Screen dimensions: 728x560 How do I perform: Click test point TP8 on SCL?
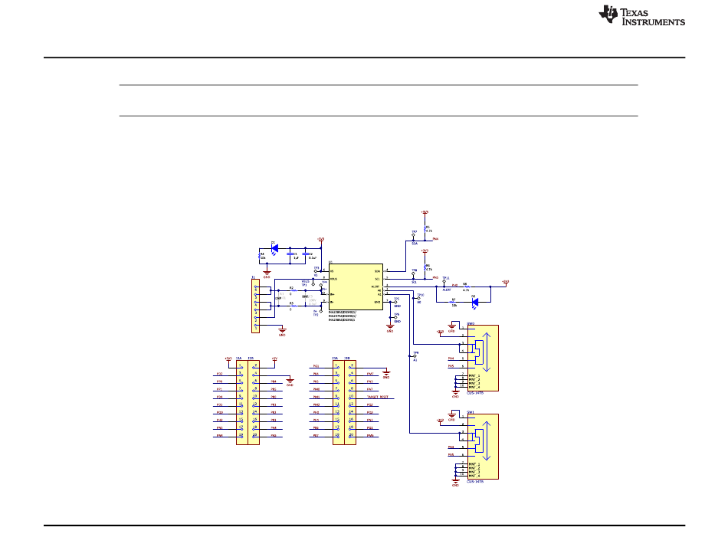click(414, 273)
